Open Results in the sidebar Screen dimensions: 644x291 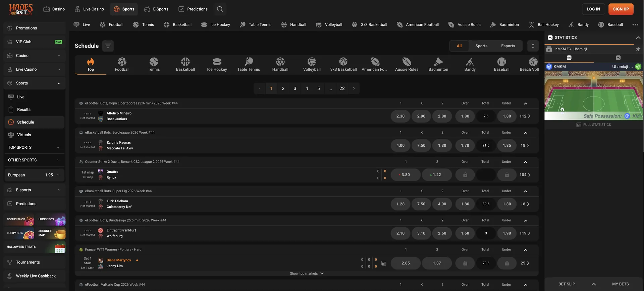coord(35,110)
